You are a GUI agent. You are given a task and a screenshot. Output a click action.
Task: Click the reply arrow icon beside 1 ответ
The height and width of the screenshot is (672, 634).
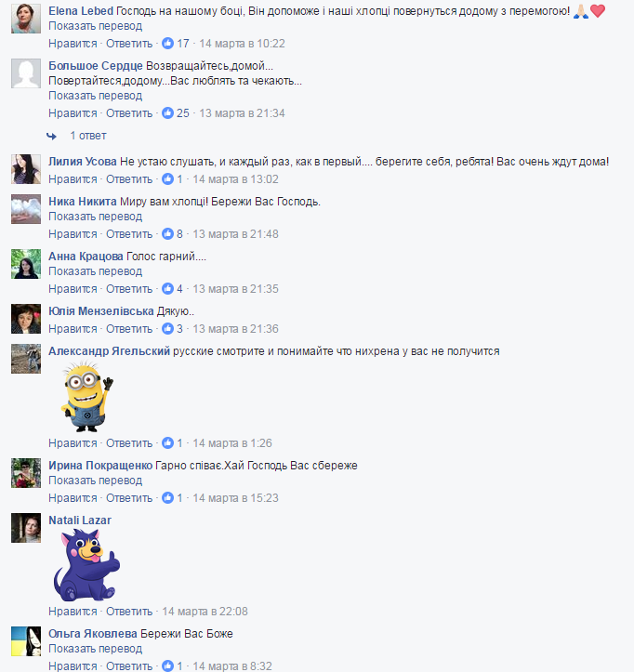(x=51, y=136)
